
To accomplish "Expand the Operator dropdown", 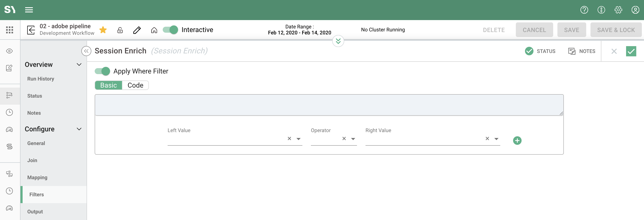I will click(x=353, y=139).
